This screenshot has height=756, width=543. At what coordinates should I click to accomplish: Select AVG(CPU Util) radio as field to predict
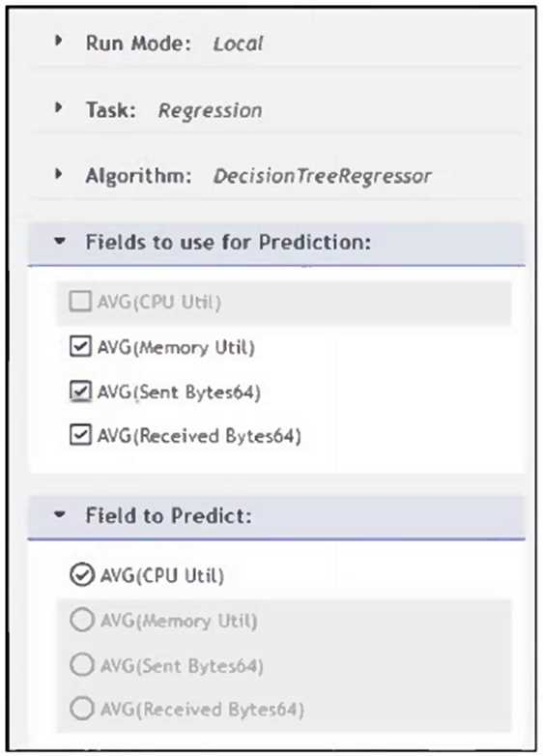81,574
